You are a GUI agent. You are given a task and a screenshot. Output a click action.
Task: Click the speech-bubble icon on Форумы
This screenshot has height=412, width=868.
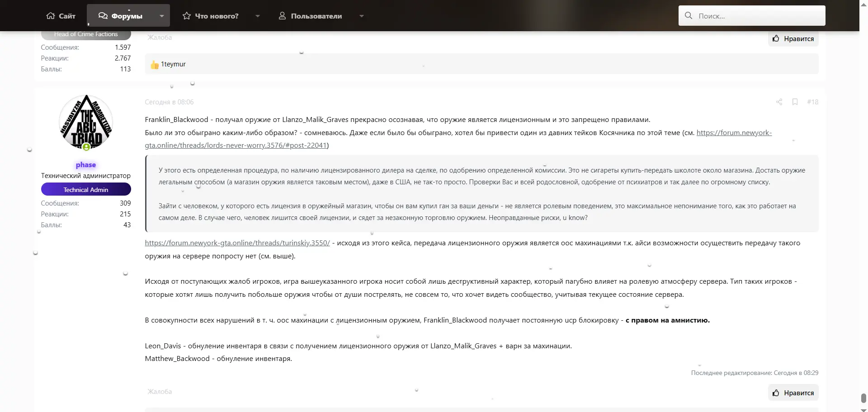(102, 15)
